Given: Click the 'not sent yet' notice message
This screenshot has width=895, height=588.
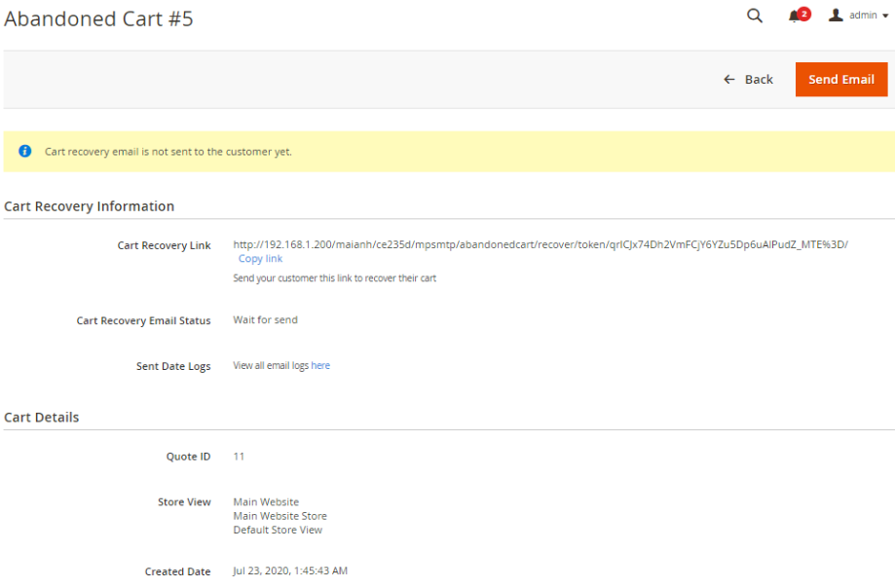Looking at the screenshot, I should [x=168, y=152].
